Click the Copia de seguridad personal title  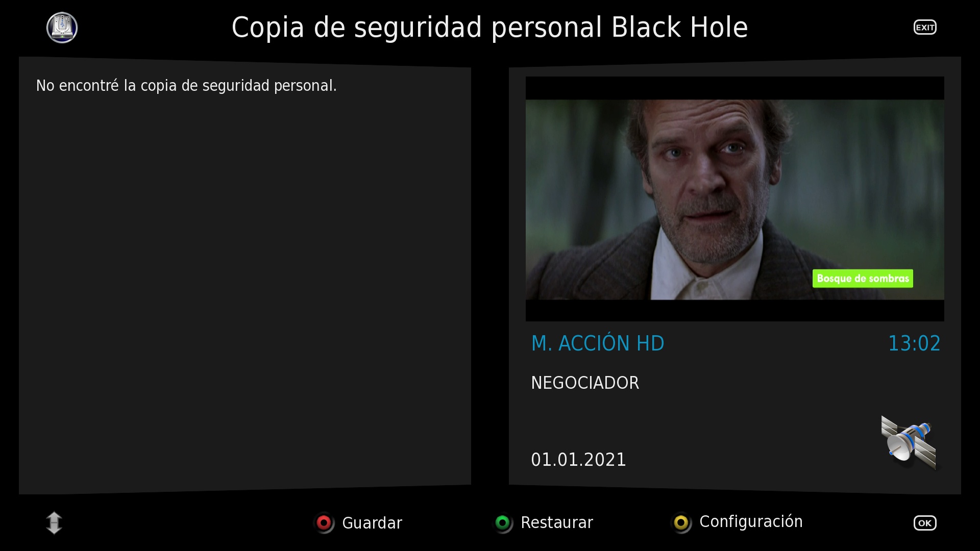point(489,28)
